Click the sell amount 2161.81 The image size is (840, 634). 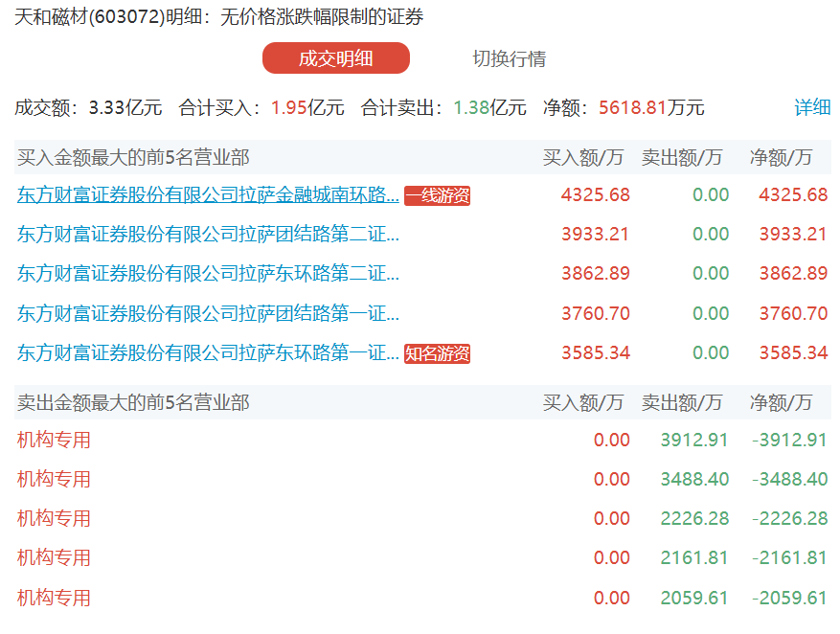click(694, 558)
